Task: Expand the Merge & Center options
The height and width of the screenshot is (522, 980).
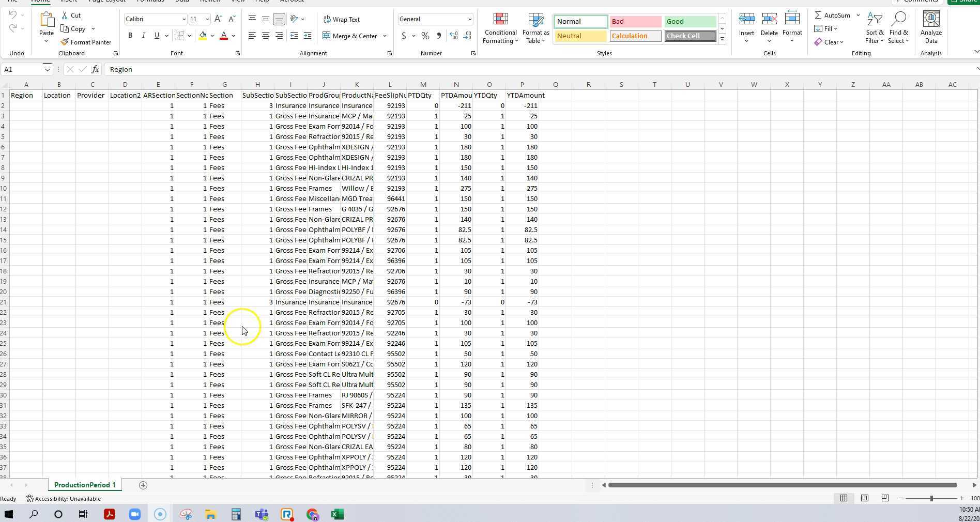Action: [x=385, y=36]
